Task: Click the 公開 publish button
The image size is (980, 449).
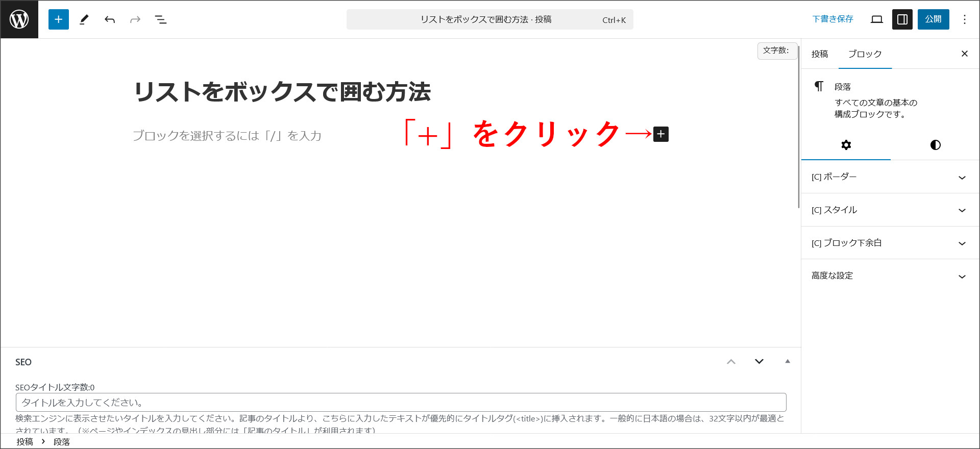Action: tap(934, 19)
